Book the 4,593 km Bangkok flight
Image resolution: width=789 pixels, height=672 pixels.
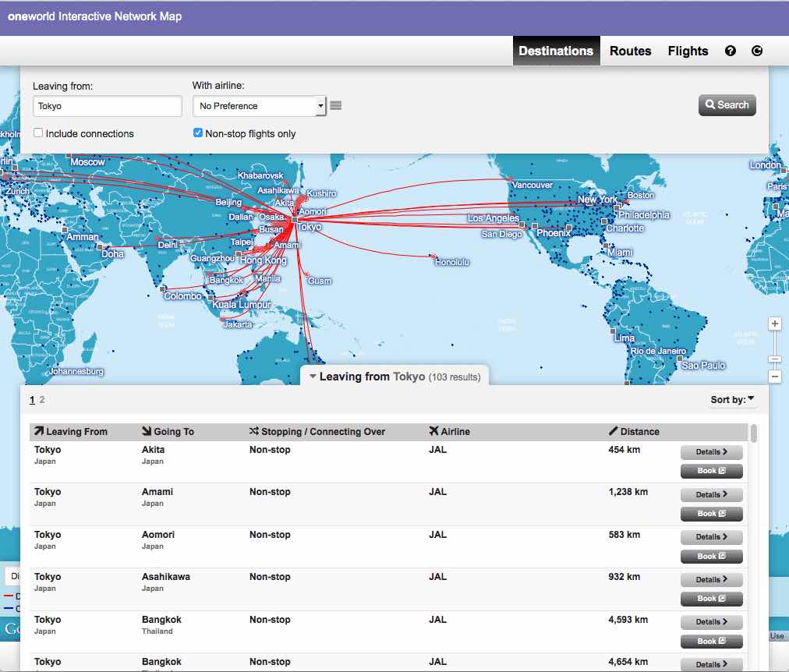712,642
